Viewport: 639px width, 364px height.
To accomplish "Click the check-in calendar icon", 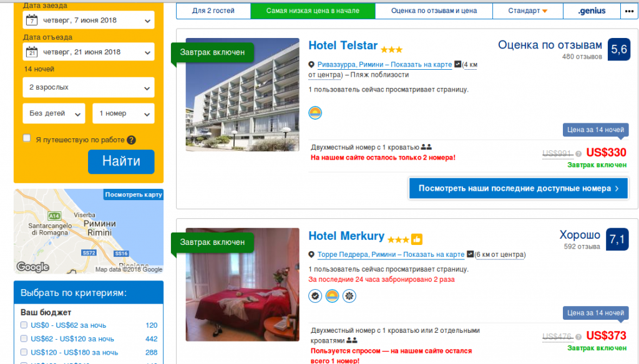I will tap(32, 20).
